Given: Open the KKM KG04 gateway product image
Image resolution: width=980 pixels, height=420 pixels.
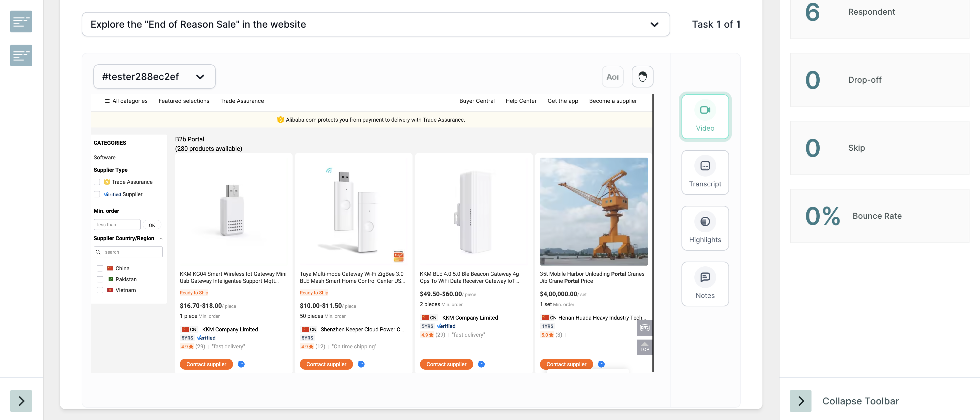Looking at the screenshot, I should [x=233, y=212].
